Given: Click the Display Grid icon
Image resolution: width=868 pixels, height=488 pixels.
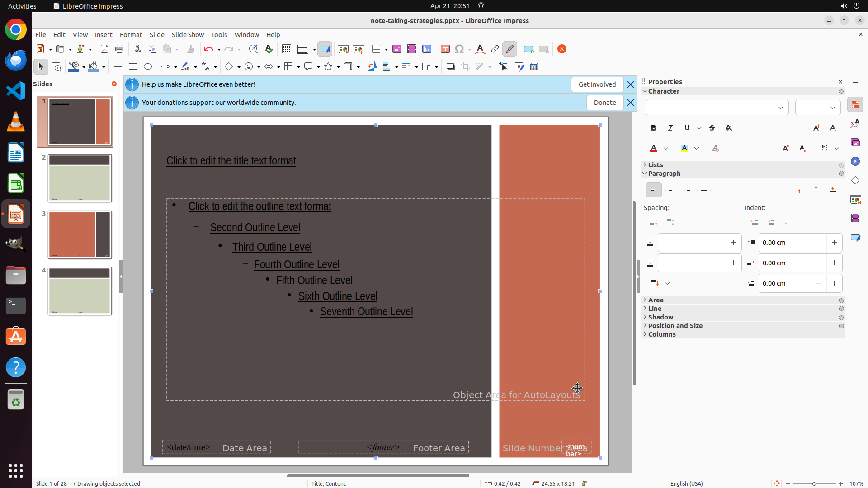Looking at the screenshot, I should point(287,49).
